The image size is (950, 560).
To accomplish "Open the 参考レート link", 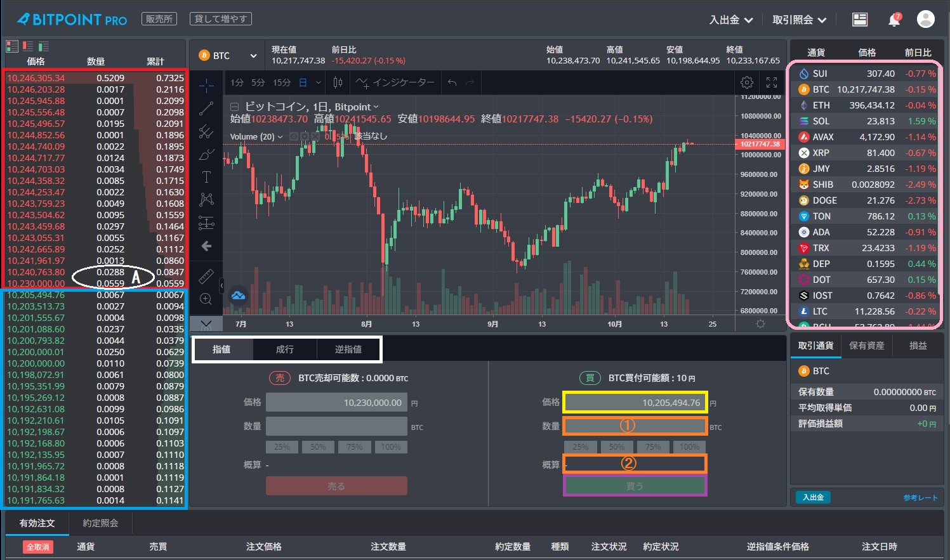I will (x=921, y=498).
